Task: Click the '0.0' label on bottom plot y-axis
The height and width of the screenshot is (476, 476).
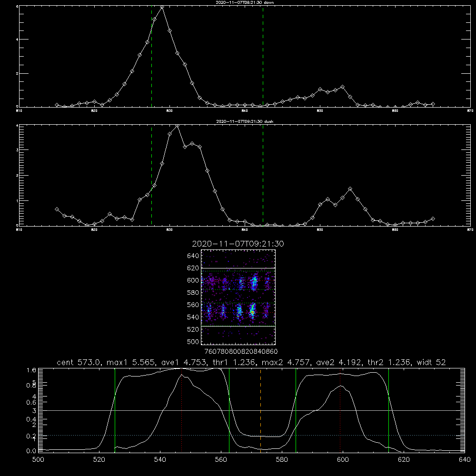Action: point(31,451)
